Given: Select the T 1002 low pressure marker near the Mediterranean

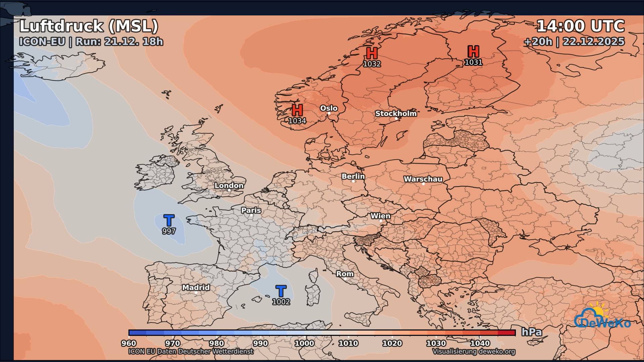Looking at the screenshot, I should [x=281, y=291].
